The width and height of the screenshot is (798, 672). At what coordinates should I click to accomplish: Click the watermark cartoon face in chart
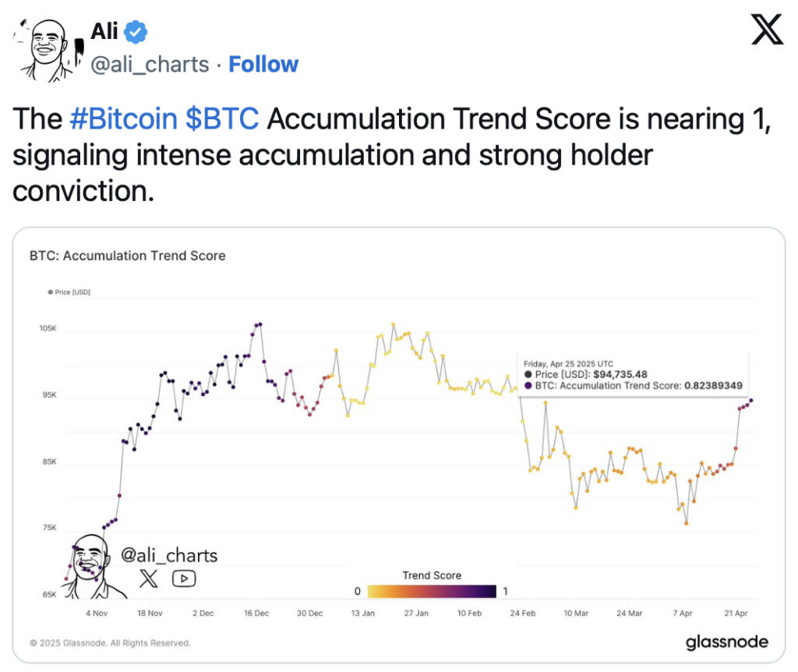94,566
